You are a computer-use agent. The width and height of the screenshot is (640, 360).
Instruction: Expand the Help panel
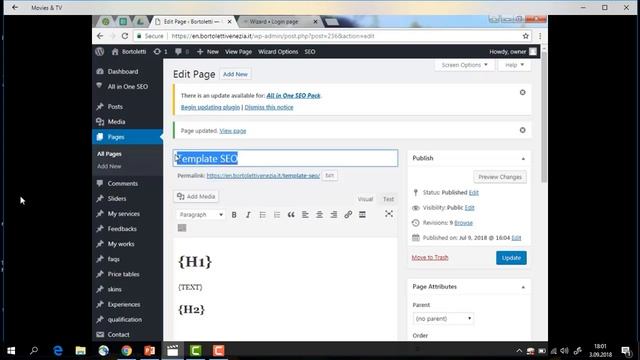pyautogui.click(x=514, y=65)
